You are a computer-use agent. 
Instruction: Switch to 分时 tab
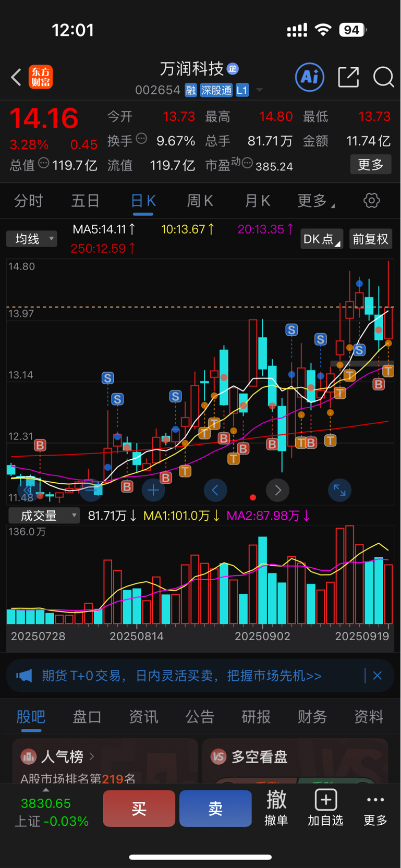tap(29, 201)
